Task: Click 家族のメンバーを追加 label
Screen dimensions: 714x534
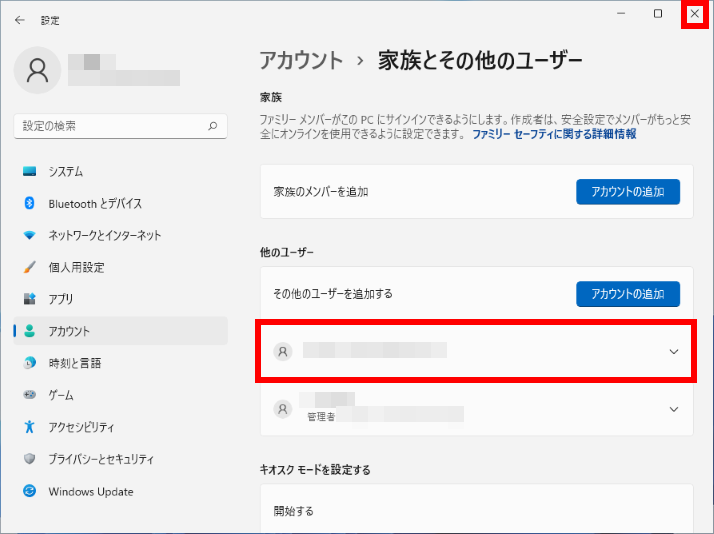Action: [x=321, y=192]
